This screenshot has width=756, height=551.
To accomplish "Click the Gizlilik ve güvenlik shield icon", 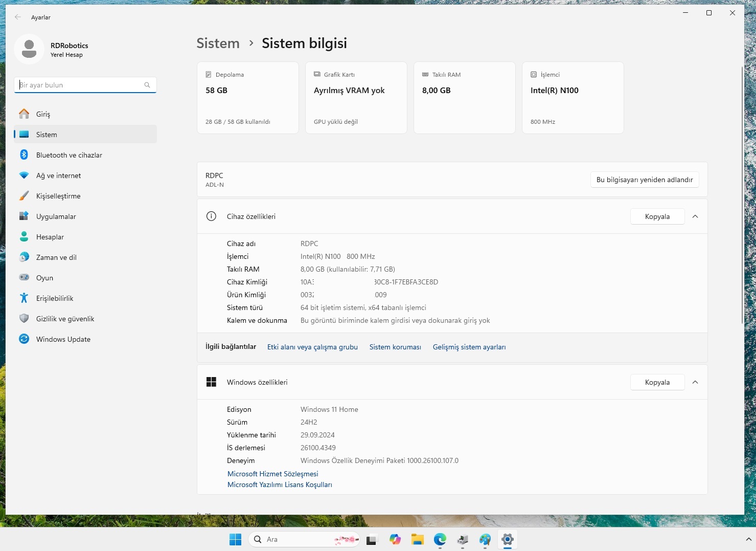I will pyautogui.click(x=24, y=319).
